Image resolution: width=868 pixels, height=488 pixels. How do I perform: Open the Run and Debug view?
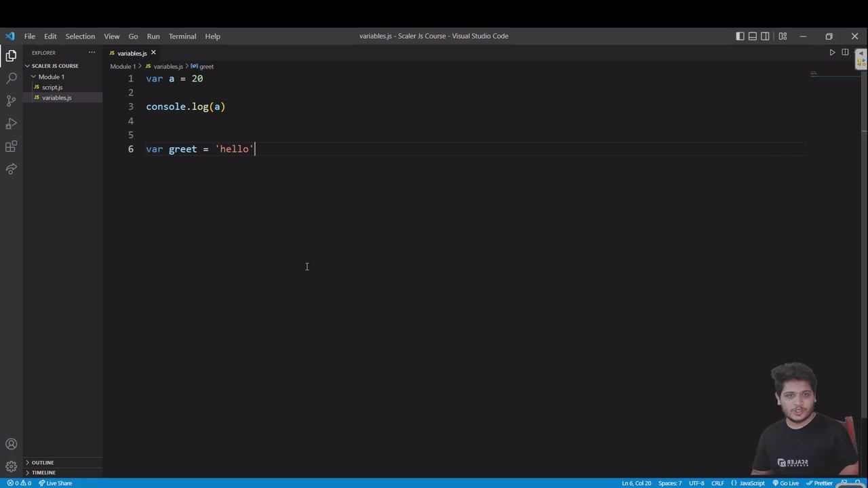point(11,124)
